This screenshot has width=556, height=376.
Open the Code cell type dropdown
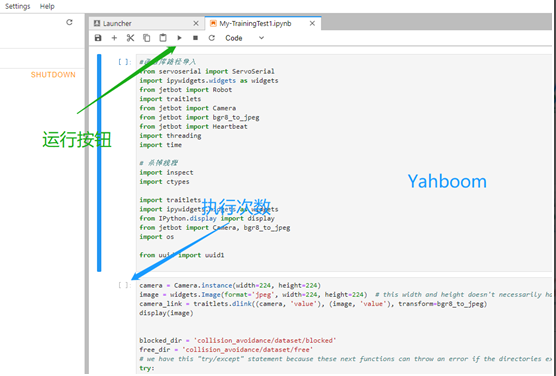pos(244,38)
